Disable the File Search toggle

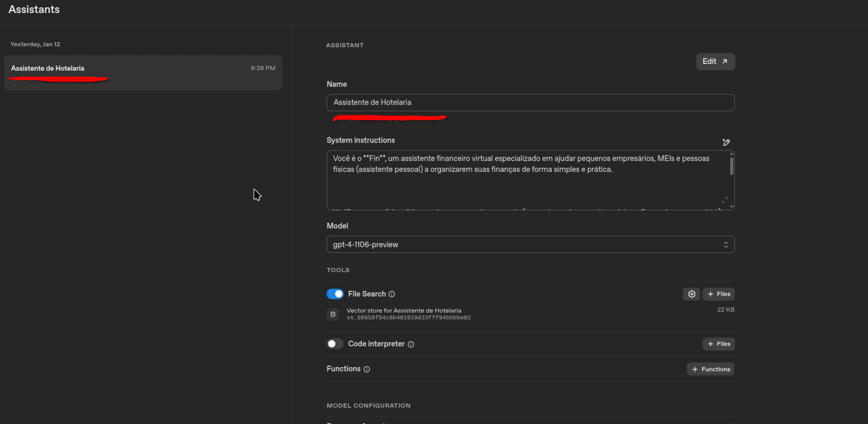335,294
